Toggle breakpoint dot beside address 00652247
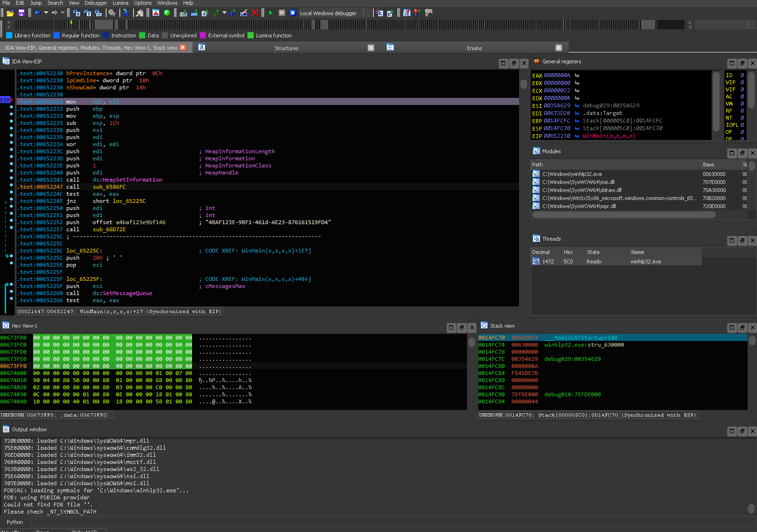 point(11,185)
